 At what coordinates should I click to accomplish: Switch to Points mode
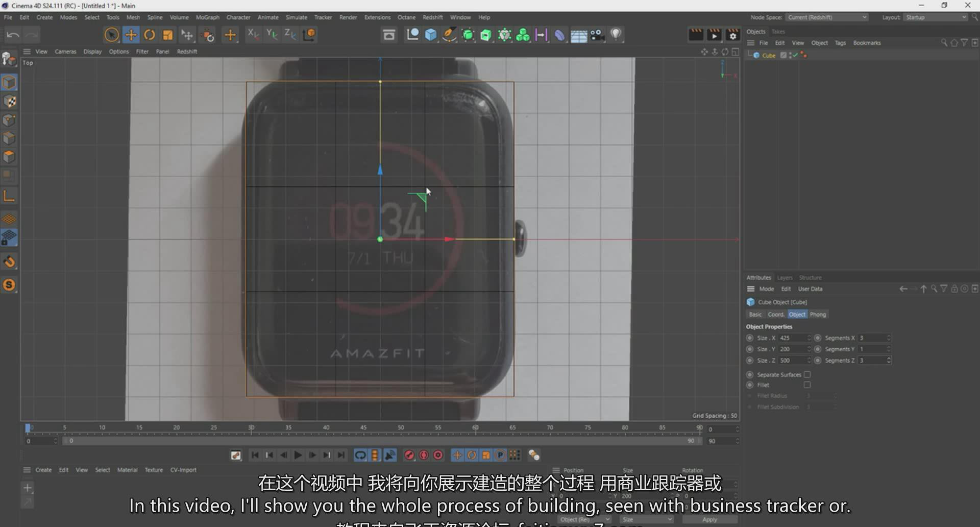pyautogui.click(x=9, y=120)
